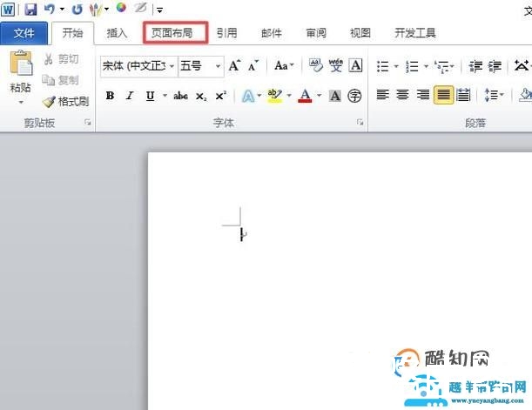Switch to the Home (开始) tab

tap(72, 33)
